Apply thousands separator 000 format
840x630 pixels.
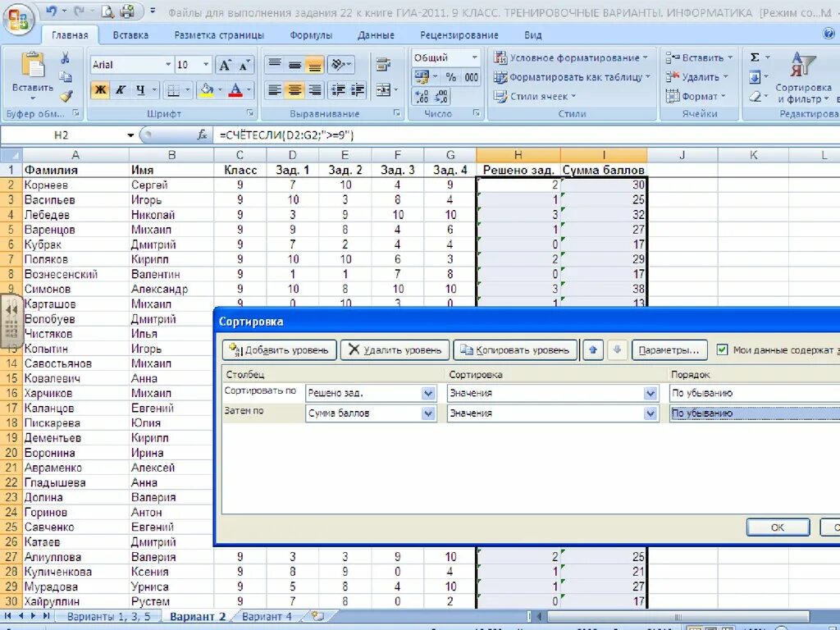(x=472, y=77)
